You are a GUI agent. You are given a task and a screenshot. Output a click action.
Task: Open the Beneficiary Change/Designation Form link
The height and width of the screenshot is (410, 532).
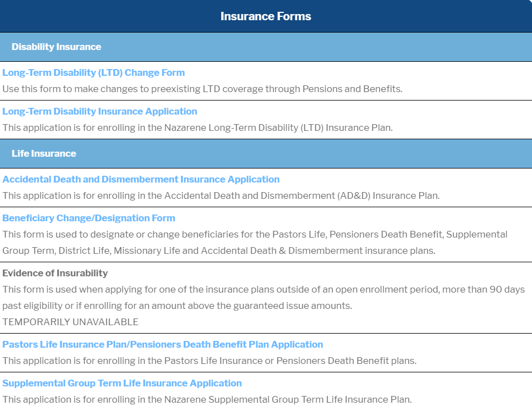[x=89, y=218]
